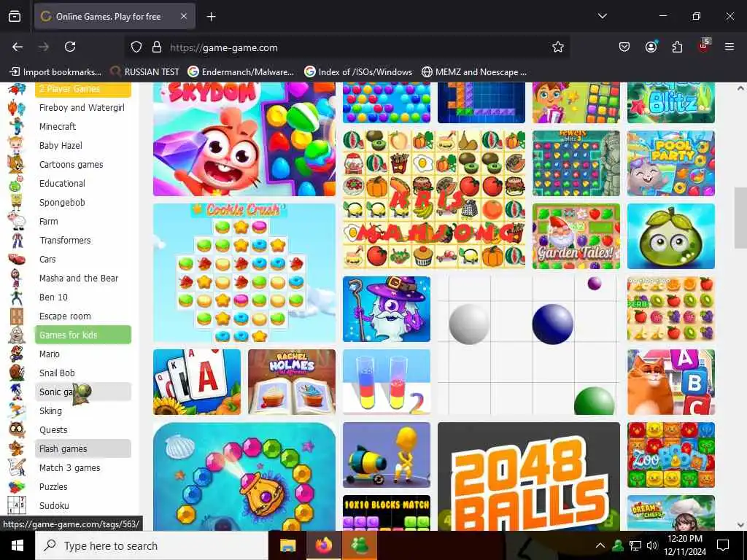Open the RUSSIAN TEST bookmark
Image resolution: width=747 pixels, height=560 pixels.
[x=144, y=72]
